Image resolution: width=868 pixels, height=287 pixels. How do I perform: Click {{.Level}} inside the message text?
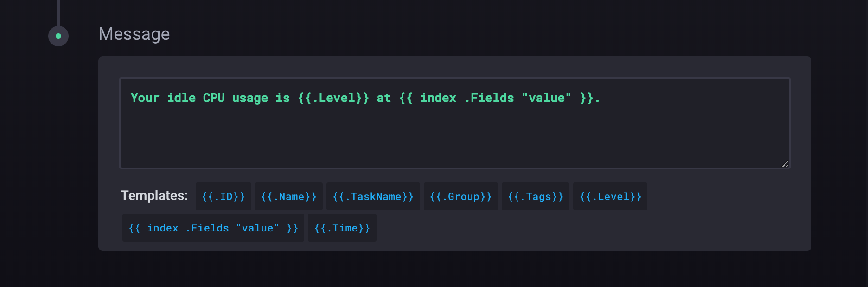coord(333,98)
